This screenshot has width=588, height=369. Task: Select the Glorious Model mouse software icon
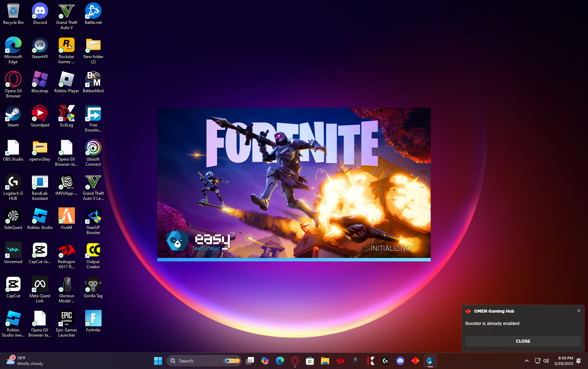(67, 290)
